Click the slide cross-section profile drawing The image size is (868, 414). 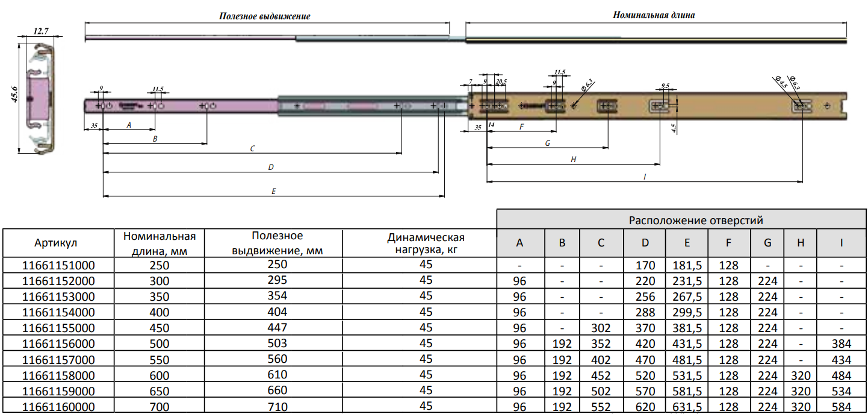tap(40, 98)
